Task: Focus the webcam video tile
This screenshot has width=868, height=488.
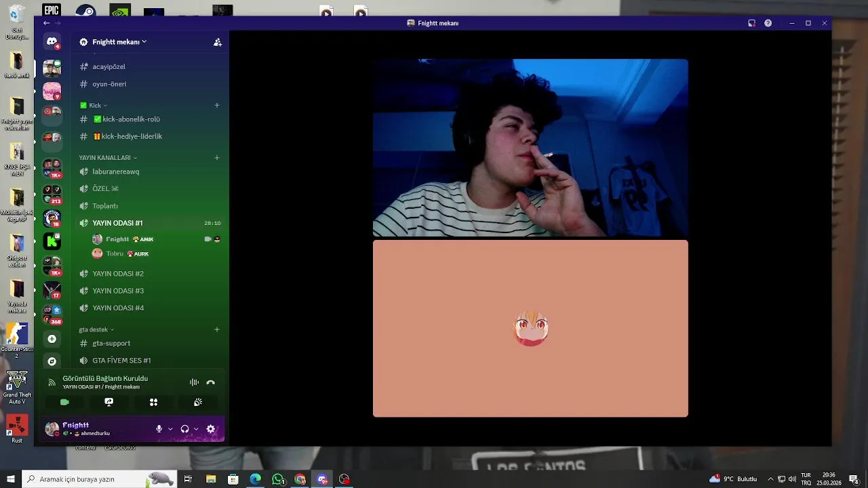Action: coord(530,148)
